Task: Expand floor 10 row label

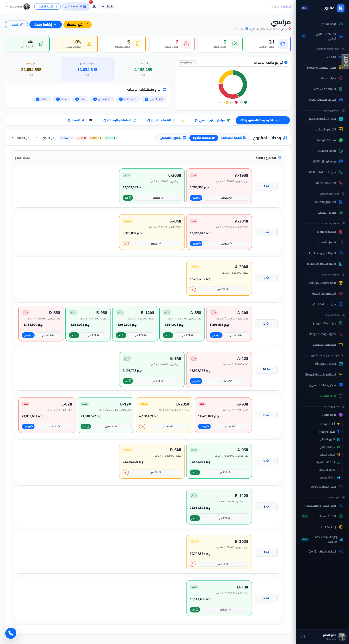Action: coord(266,369)
